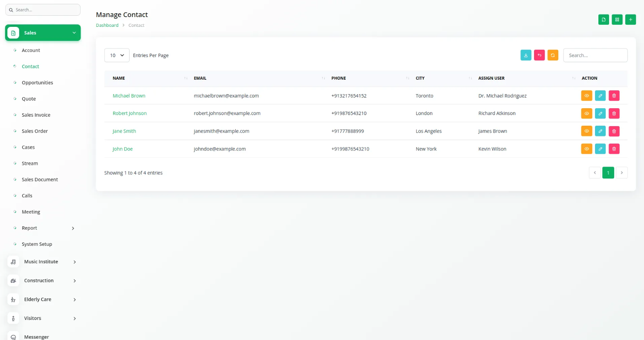Click the pink undo reset icon
Viewport: 644px width, 340px height.
click(x=539, y=55)
